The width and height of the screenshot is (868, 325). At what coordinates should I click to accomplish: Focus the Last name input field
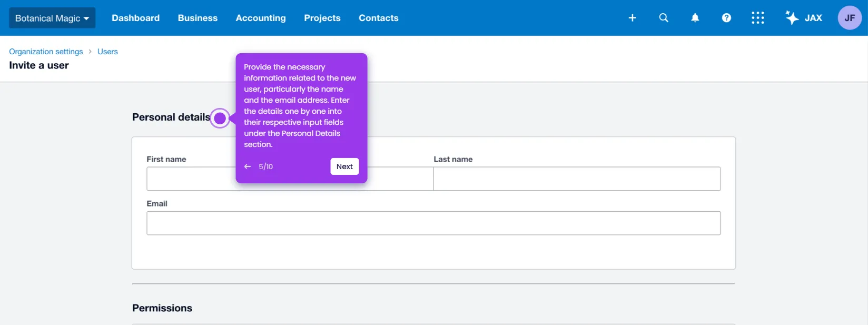coord(577,179)
